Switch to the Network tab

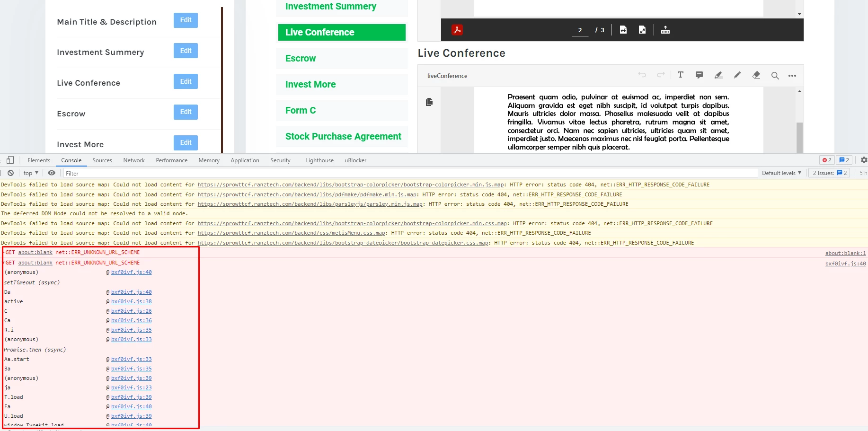tap(134, 160)
